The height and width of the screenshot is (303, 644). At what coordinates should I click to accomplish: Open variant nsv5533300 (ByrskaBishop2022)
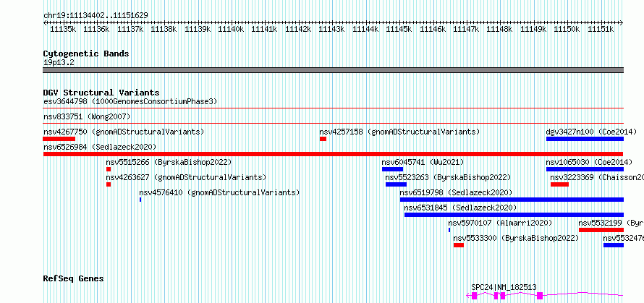516,238
